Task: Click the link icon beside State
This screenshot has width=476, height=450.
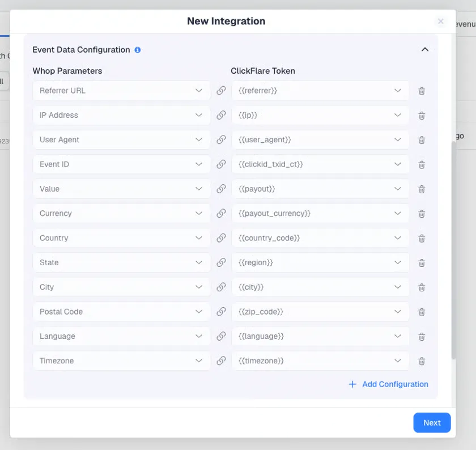Action: point(221,262)
